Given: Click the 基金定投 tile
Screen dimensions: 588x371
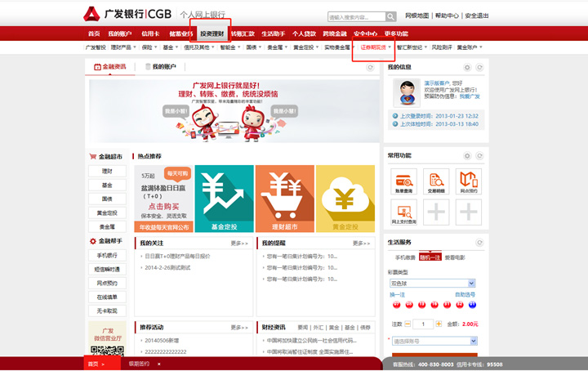Looking at the screenshot, I should click(223, 199).
